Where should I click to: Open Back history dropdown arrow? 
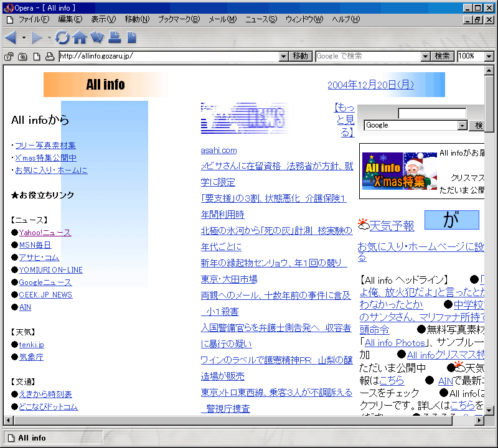pyautogui.click(x=24, y=37)
